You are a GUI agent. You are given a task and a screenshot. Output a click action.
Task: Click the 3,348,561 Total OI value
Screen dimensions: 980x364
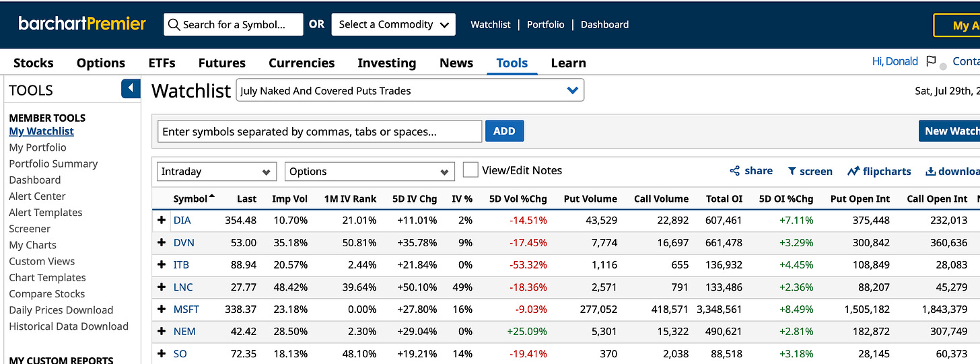tap(720, 310)
